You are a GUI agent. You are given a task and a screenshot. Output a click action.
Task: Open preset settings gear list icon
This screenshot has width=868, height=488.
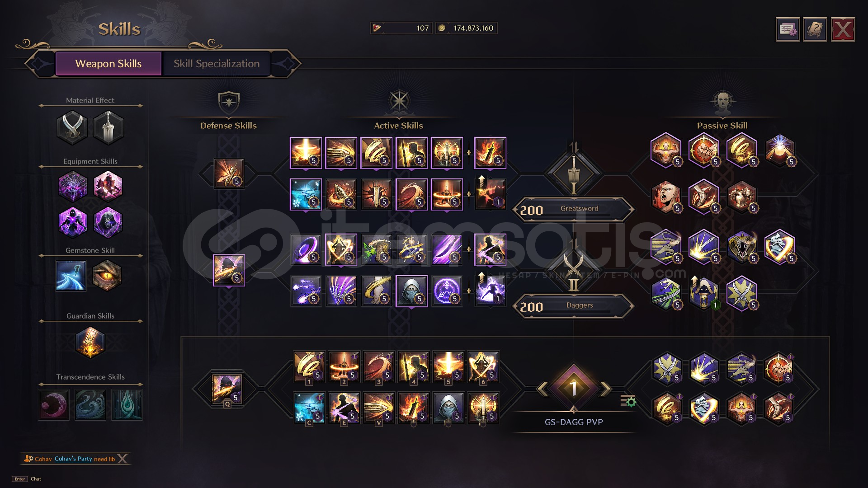tap(628, 400)
